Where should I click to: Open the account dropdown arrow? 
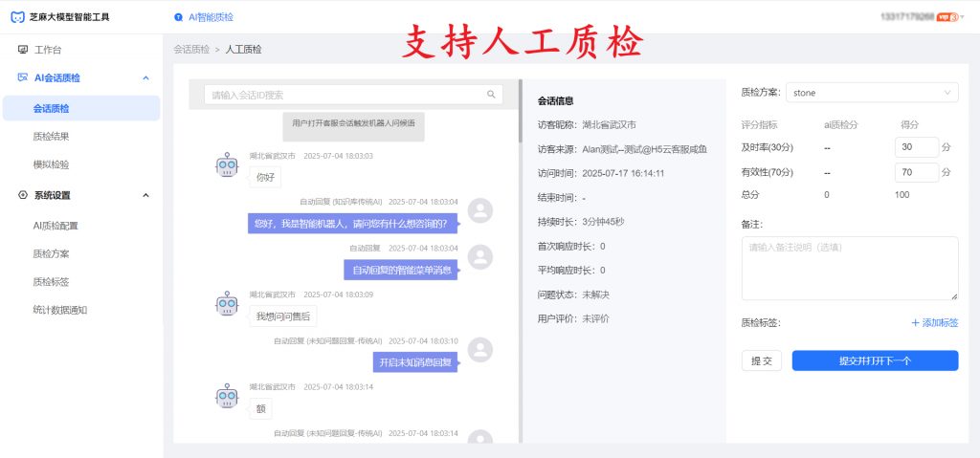coord(962,17)
